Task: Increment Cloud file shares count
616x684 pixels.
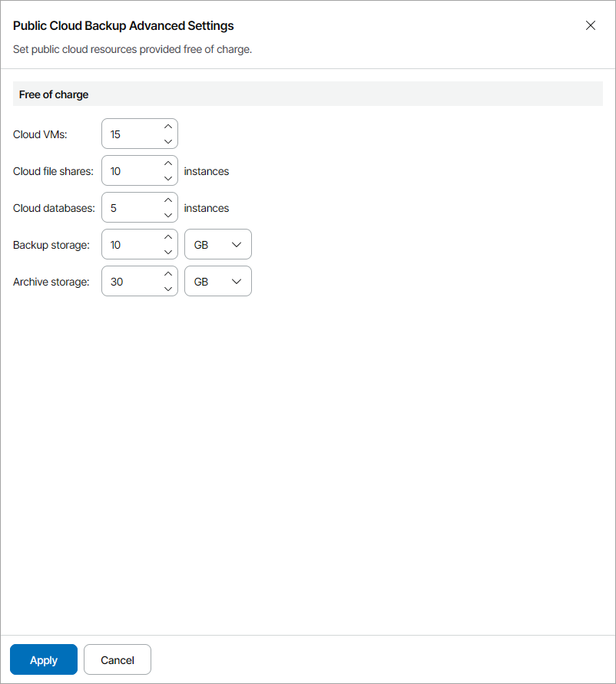Action: click(x=168, y=164)
